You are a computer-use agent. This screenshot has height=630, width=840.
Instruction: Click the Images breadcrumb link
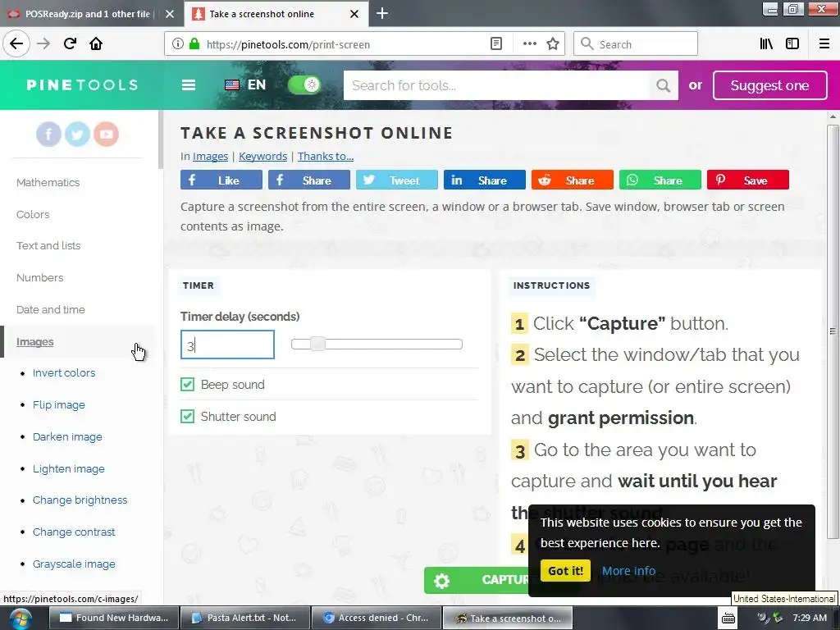click(210, 157)
